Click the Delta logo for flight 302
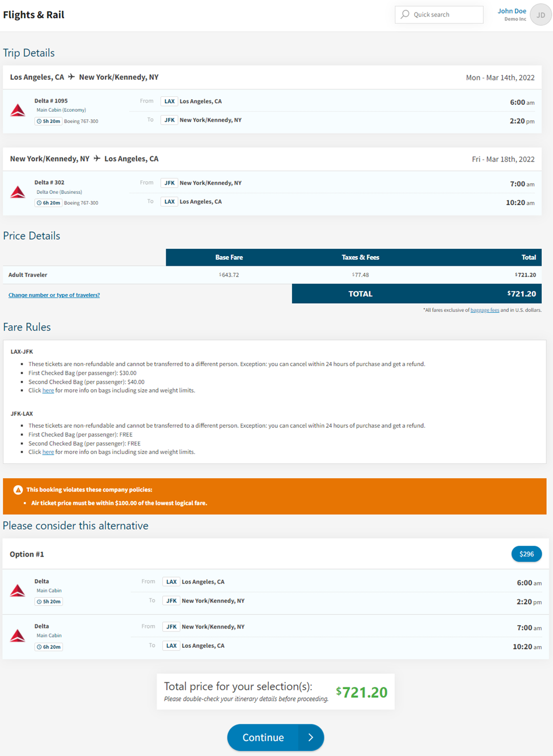This screenshot has height=756, width=553. (x=18, y=192)
